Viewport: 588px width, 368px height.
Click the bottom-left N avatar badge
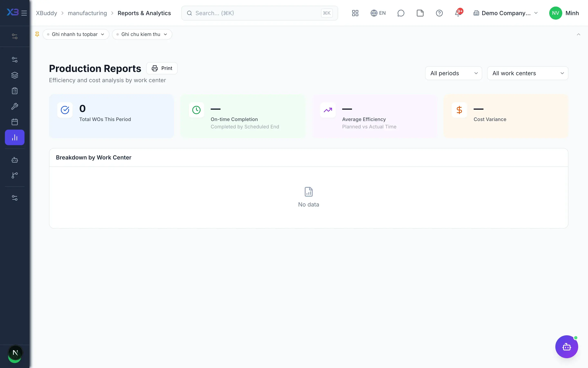tap(15, 353)
